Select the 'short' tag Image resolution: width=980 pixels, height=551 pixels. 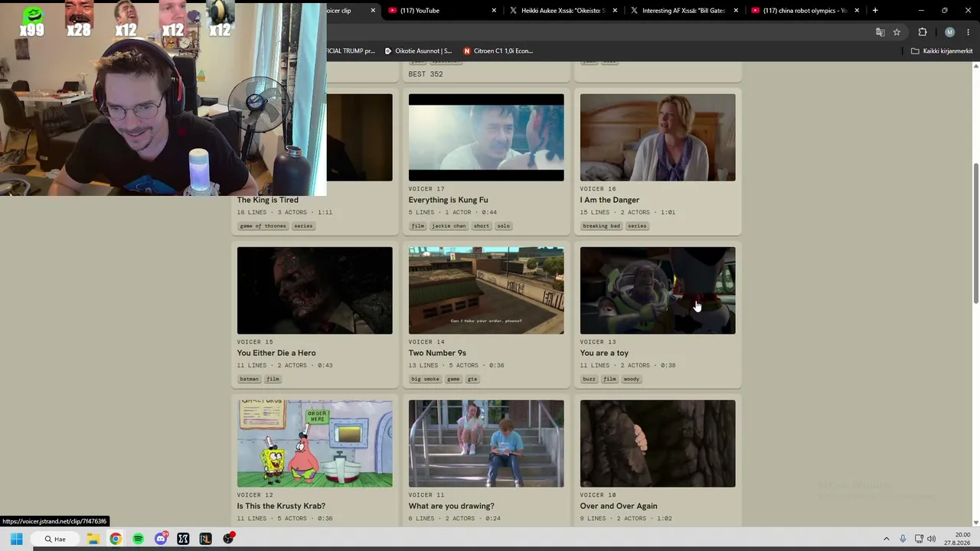pyautogui.click(x=481, y=226)
